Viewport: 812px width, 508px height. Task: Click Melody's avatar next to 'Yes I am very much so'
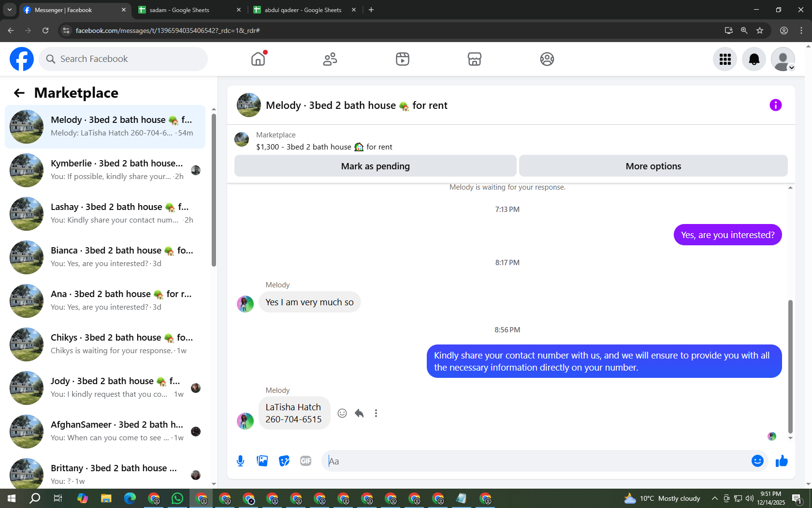245,304
